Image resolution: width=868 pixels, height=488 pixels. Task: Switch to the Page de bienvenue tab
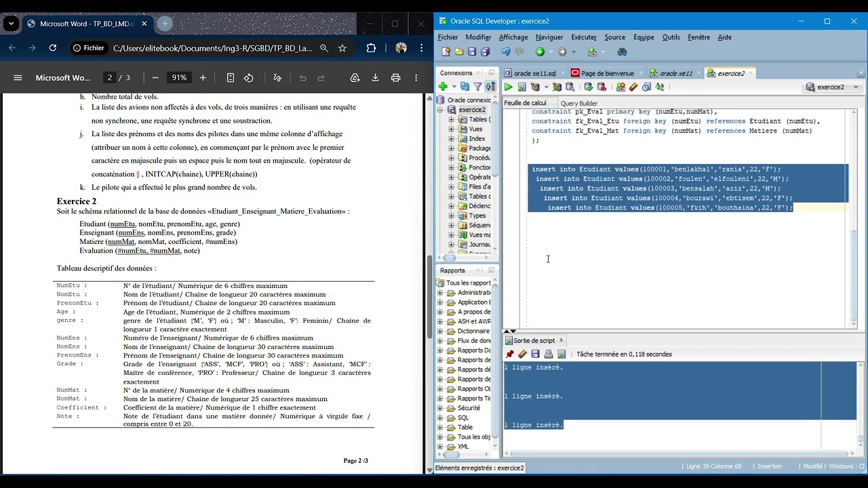[606, 73]
